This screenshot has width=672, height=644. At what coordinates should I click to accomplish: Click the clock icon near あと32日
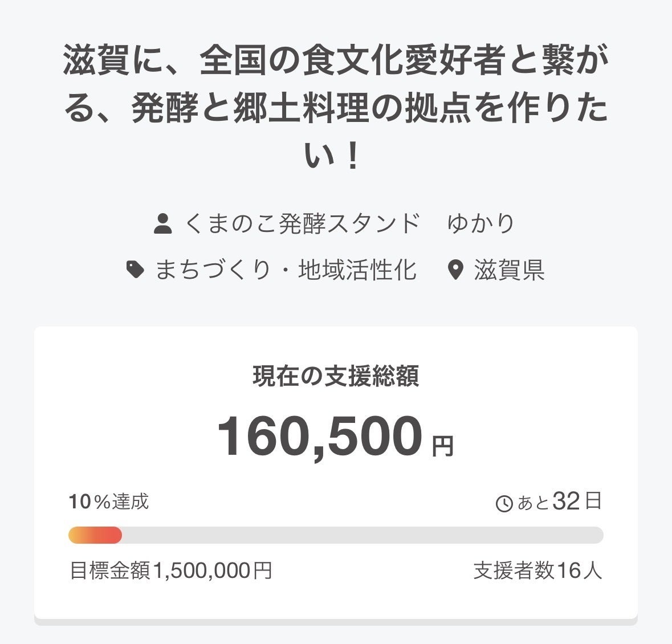504,504
